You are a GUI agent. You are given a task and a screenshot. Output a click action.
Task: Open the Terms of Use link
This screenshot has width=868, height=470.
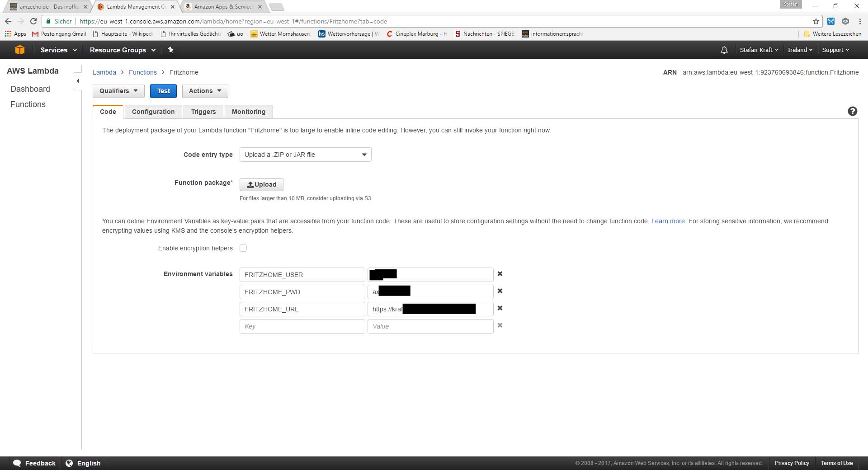pyautogui.click(x=837, y=463)
